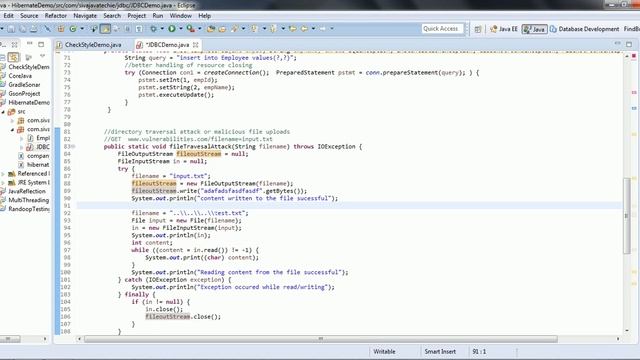Open the Refactor menu
The image size is (640, 360).
click(56, 16)
